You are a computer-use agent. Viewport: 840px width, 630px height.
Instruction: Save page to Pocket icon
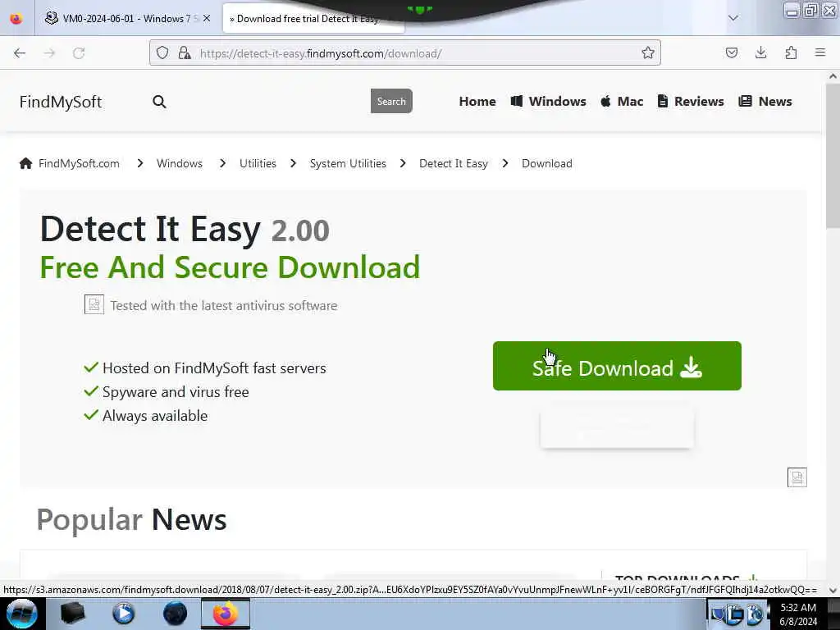point(731,52)
